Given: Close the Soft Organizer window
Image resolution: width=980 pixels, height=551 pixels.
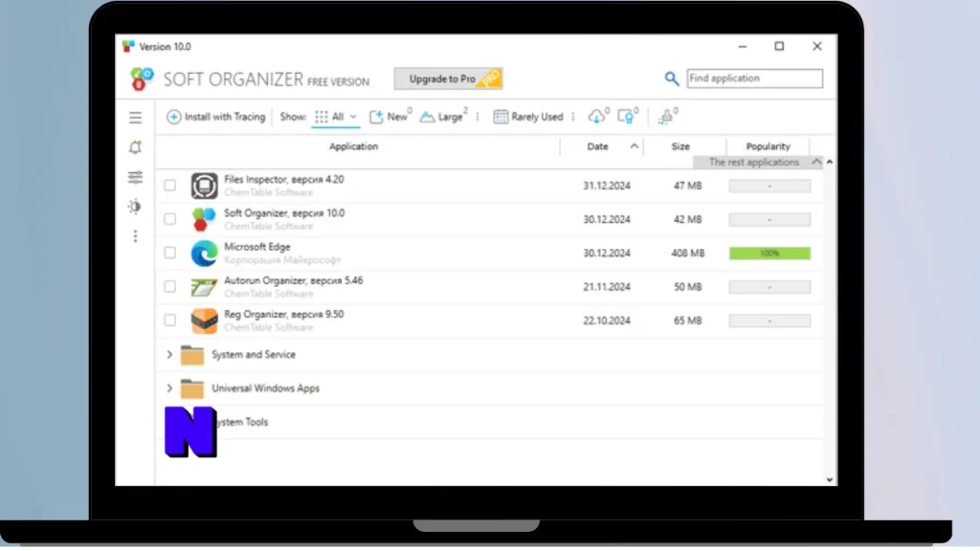Looking at the screenshot, I should pos(817,46).
